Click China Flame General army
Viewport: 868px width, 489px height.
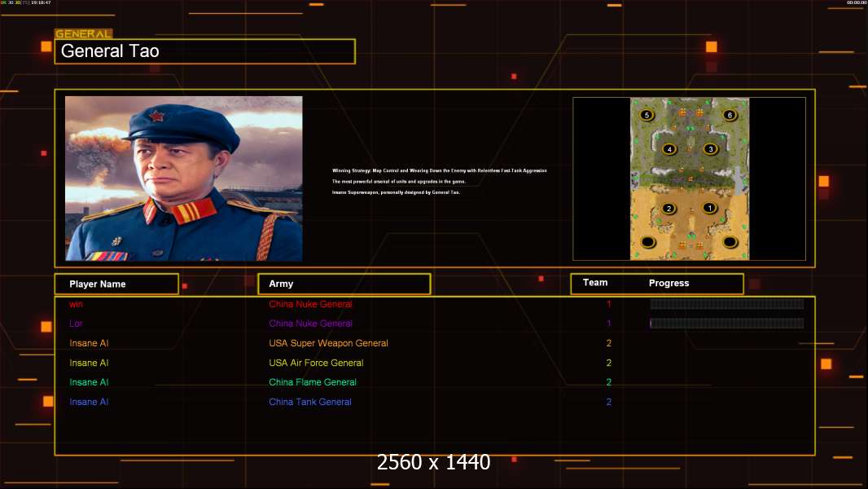tap(313, 382)
